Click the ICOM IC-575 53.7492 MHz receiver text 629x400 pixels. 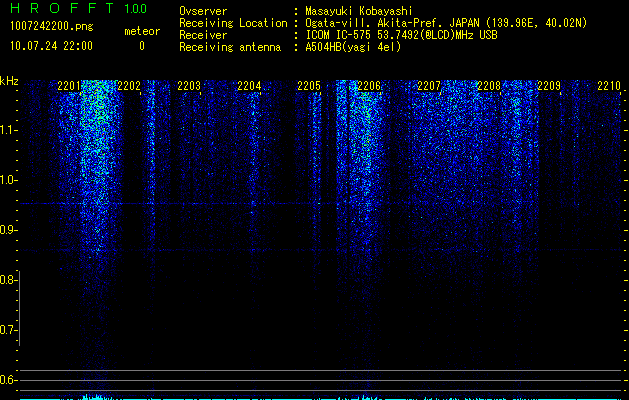click(x=401, y=35)
